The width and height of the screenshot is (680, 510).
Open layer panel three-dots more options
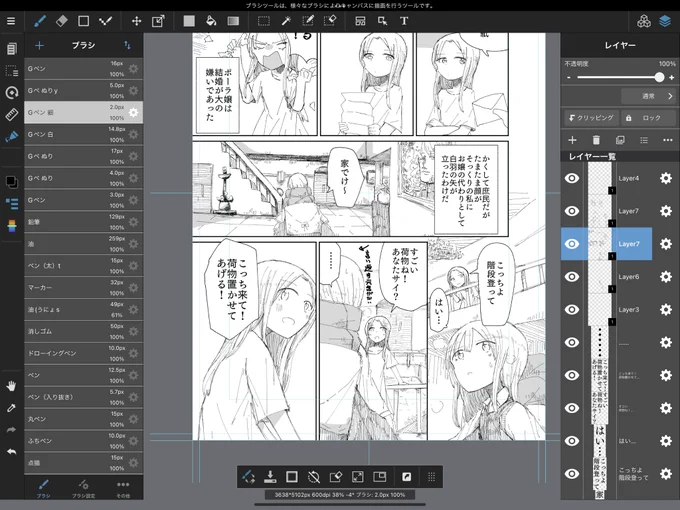[668, 140]
